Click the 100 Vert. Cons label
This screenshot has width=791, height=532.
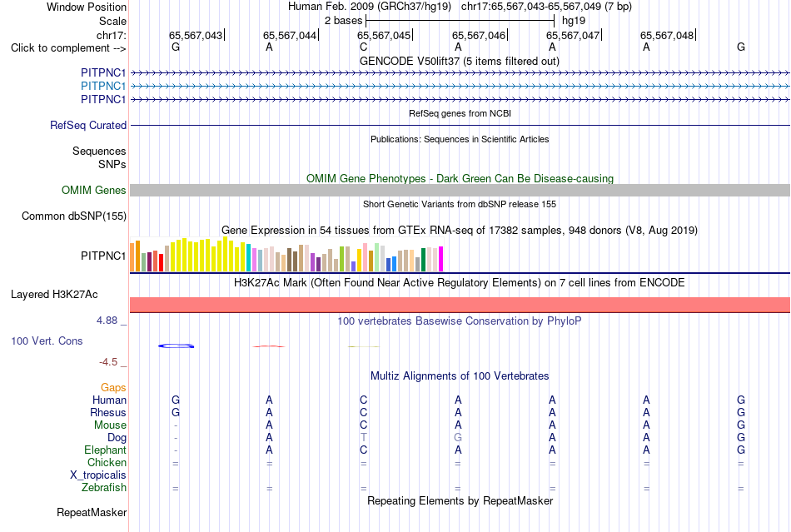(47, 341)
